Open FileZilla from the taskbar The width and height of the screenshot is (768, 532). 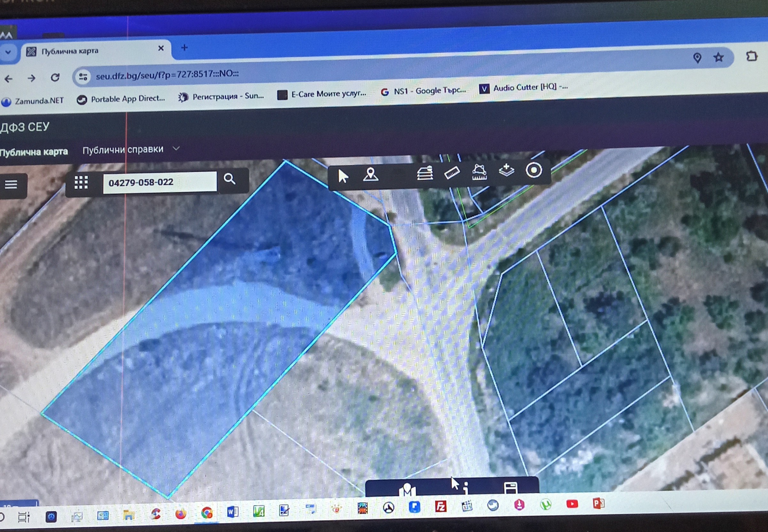pyautogui.click(x=440, y=507)
